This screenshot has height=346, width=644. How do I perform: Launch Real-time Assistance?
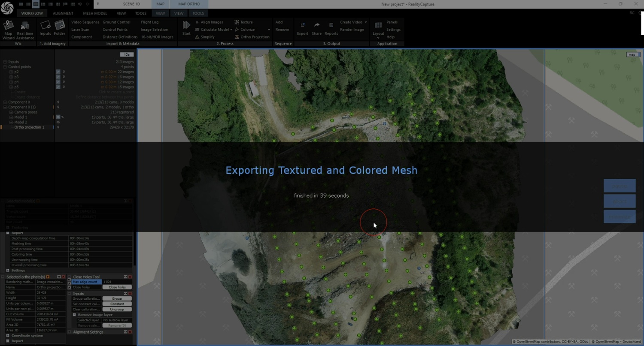[25, 28]
